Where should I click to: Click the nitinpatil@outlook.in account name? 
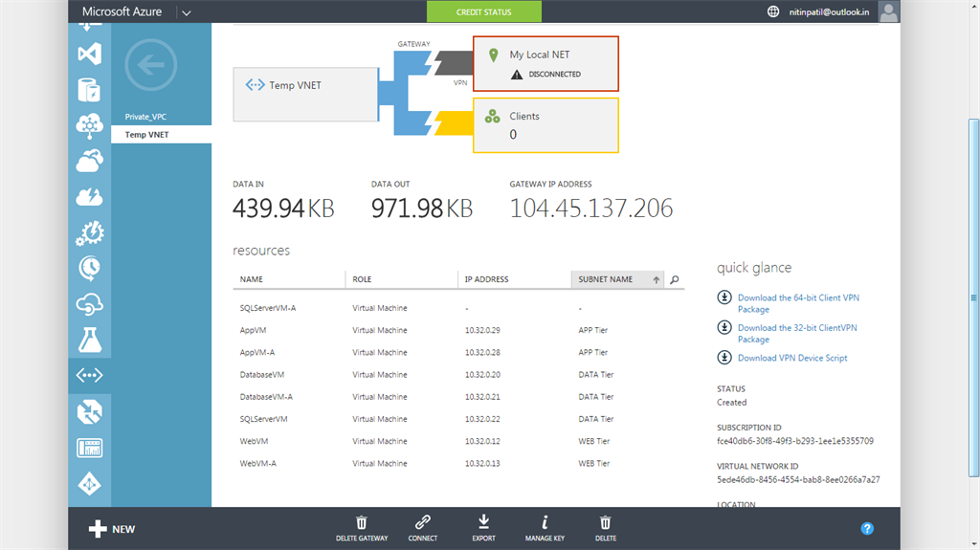[x=829, y=11]
